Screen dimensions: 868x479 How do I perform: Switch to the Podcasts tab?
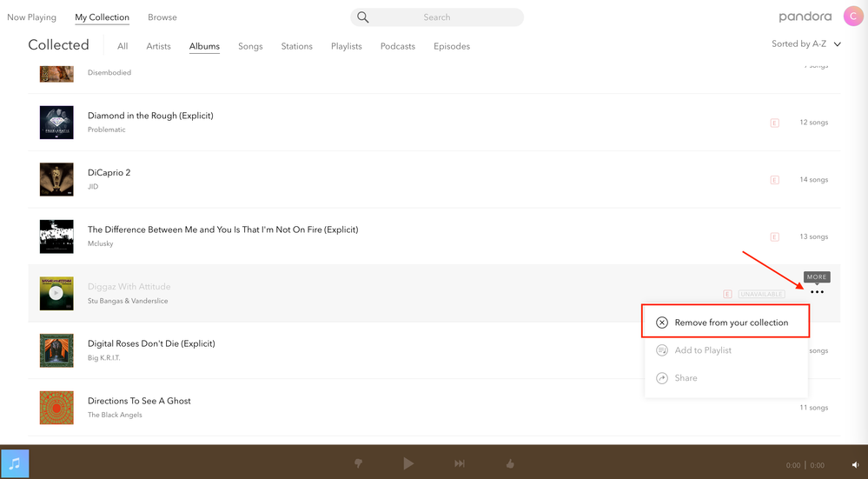tap(397, 46)
